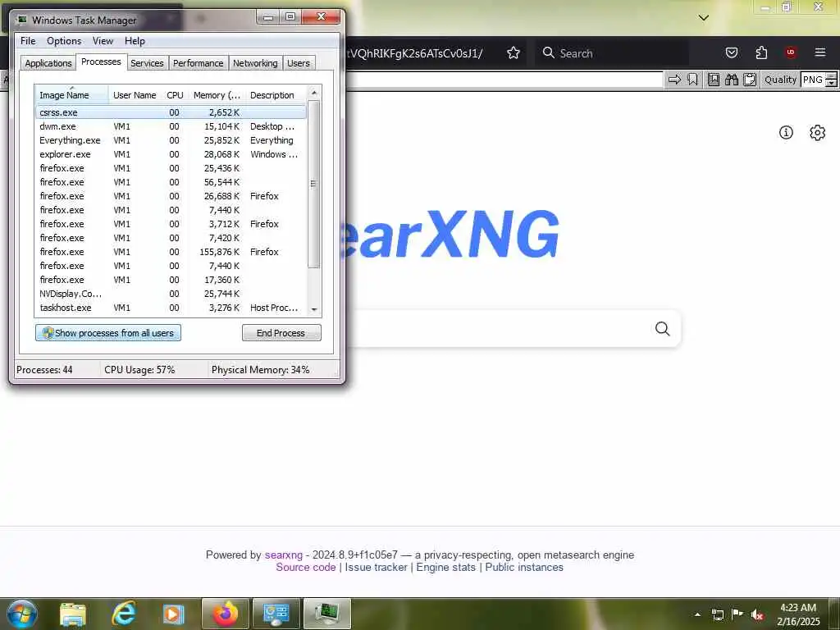The image size is (840, 630).
Task: Sort processes by Memory column header
Action: pos(217,95)
